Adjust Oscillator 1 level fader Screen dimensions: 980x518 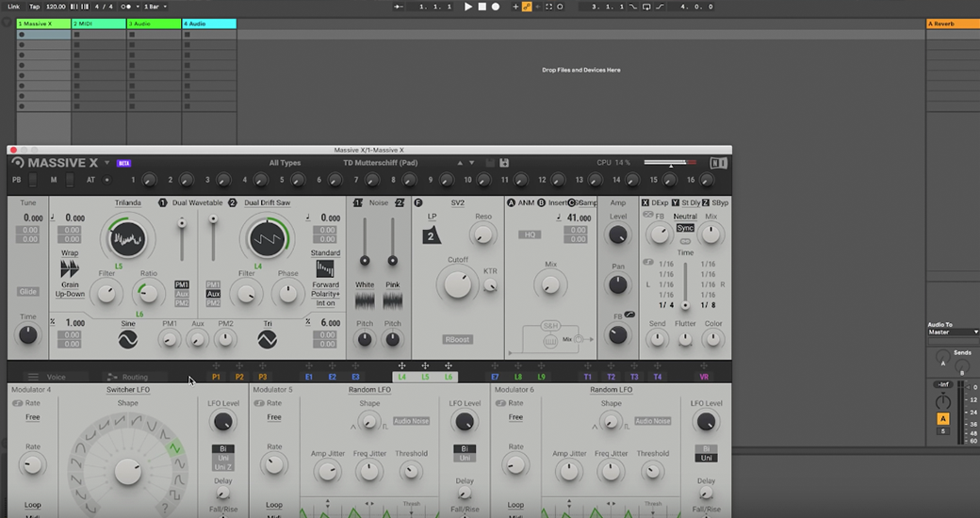coord(182,223)
